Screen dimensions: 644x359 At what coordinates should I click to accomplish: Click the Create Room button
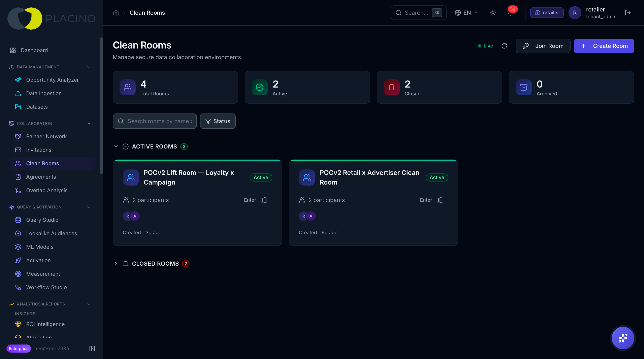tap(604, 46)
